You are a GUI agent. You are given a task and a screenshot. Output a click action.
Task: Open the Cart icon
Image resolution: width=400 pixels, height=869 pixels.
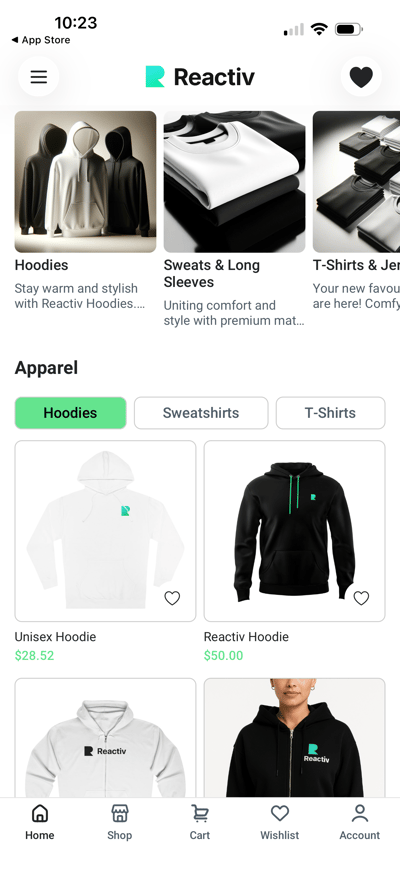(199, 814)
